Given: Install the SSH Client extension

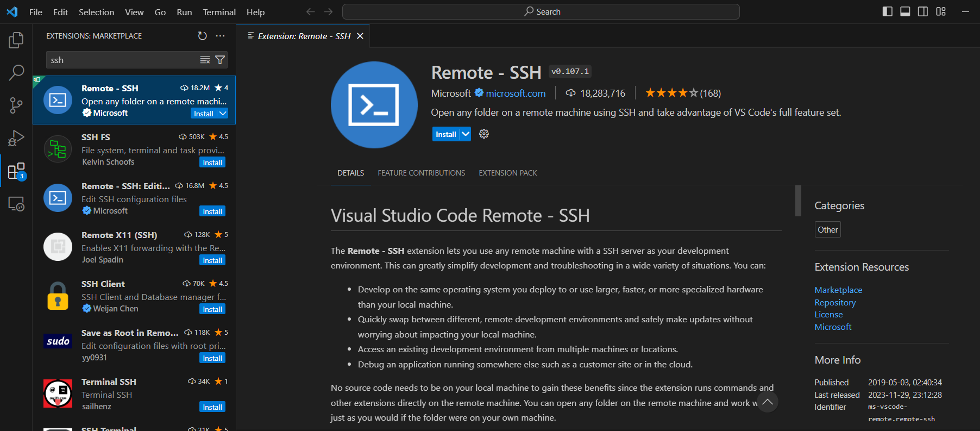Looking at the screenshot, I should [x=212, y=309].
